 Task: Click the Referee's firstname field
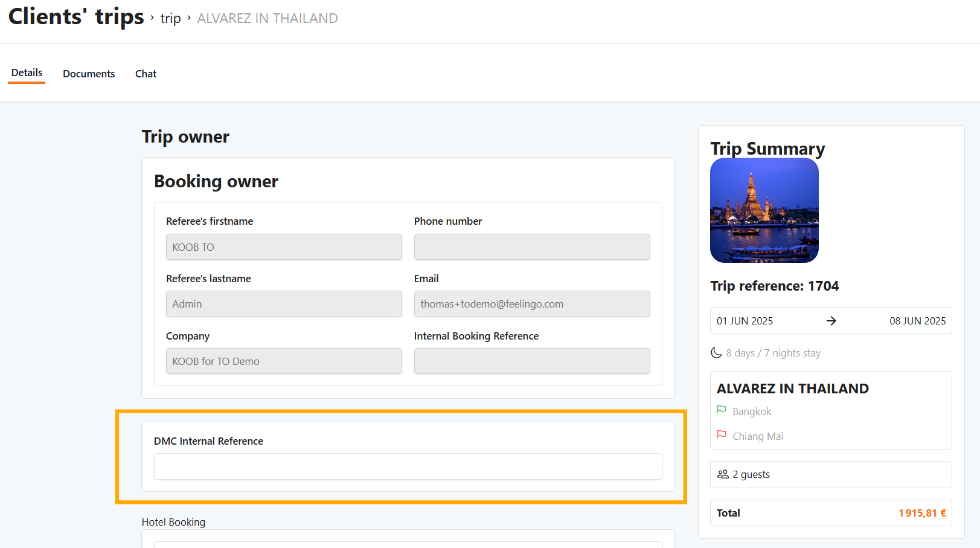coord(284,247)
